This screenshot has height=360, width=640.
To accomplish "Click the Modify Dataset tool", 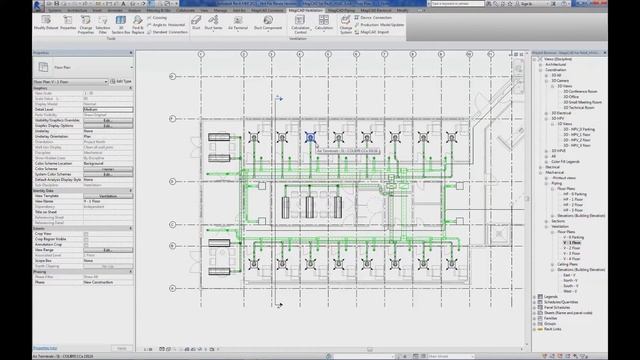I will (x=46, y=23).
